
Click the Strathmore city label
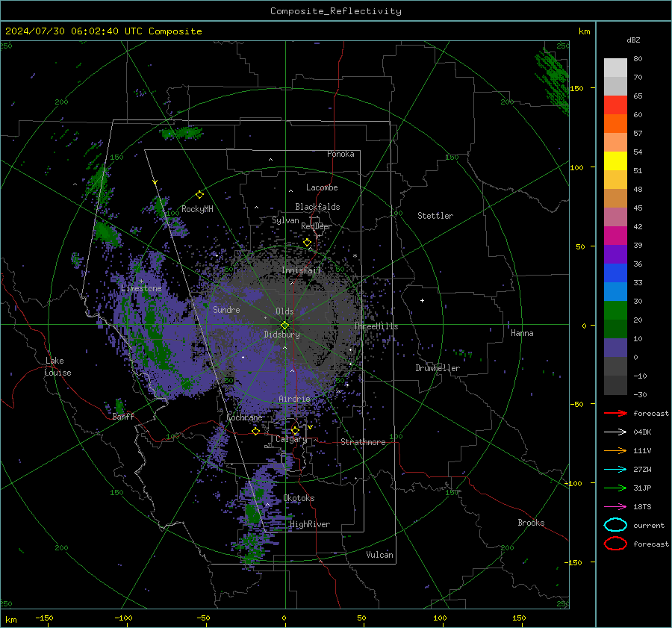(363, 442)
